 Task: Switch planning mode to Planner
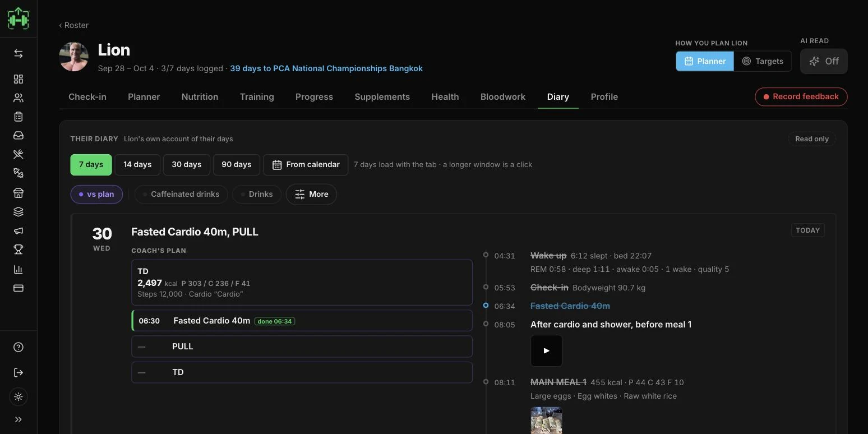pyautogui.click(x=705, y=61)
